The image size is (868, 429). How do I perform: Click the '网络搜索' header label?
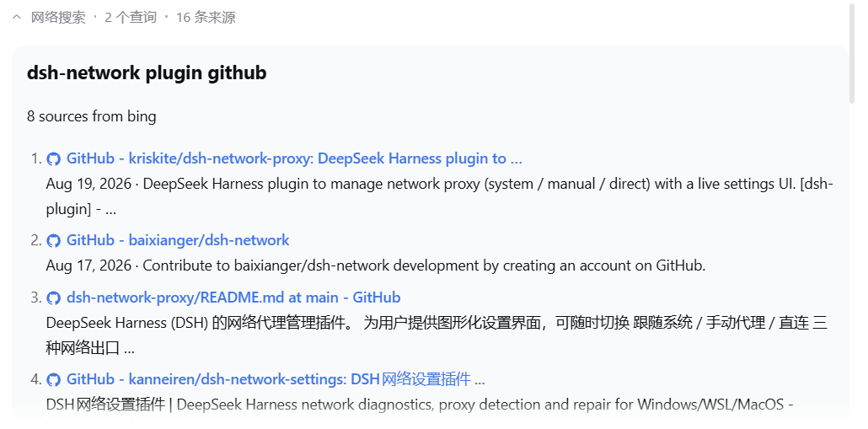click(x=58, y=17)
